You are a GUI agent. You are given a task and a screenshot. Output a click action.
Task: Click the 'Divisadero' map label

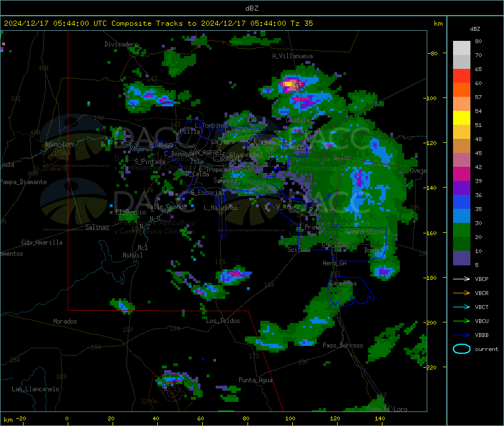pyautogui.click(x=121, y=44)
